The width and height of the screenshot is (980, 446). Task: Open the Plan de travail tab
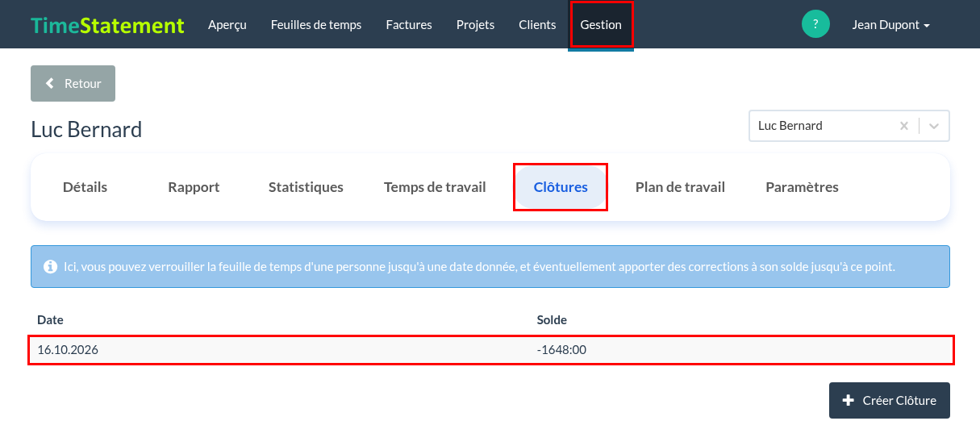pyautogui.click(x=680, y=187)
